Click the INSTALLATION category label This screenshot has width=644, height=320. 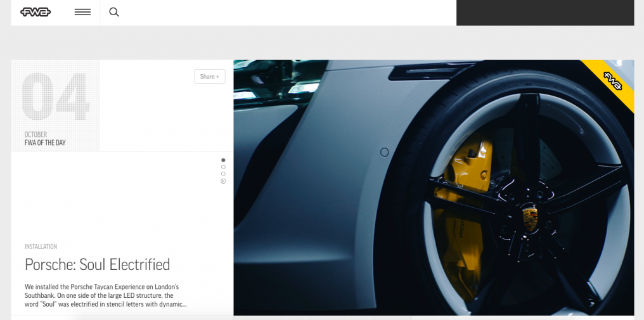click(x=41, y=246)
